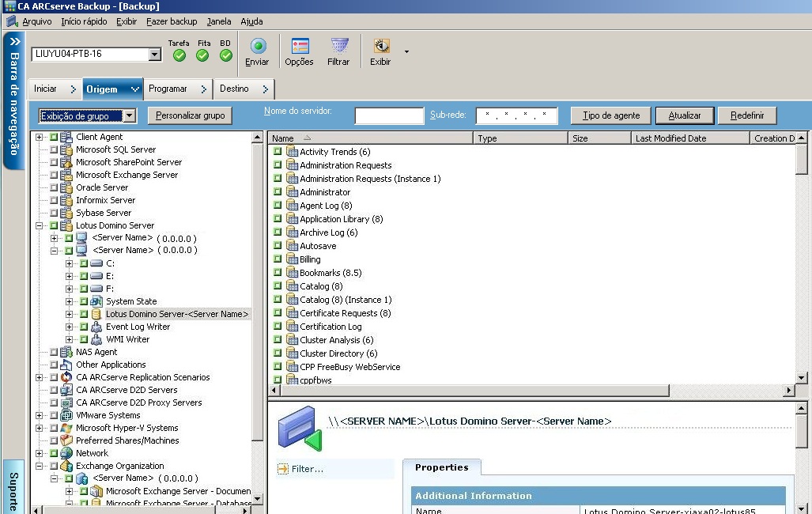Sort by the Name column header

pyautogui.click(x=370, y=138)
